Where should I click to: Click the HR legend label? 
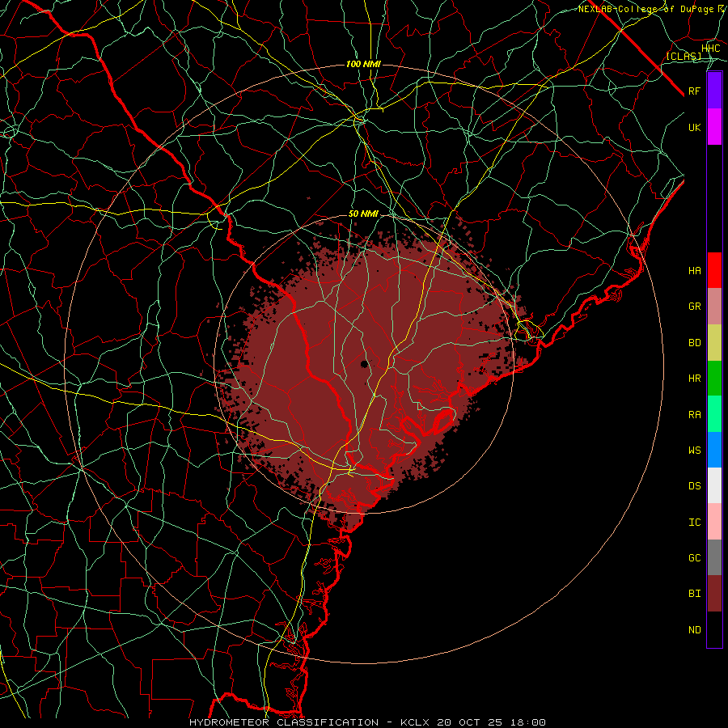[x=695, y=379]
